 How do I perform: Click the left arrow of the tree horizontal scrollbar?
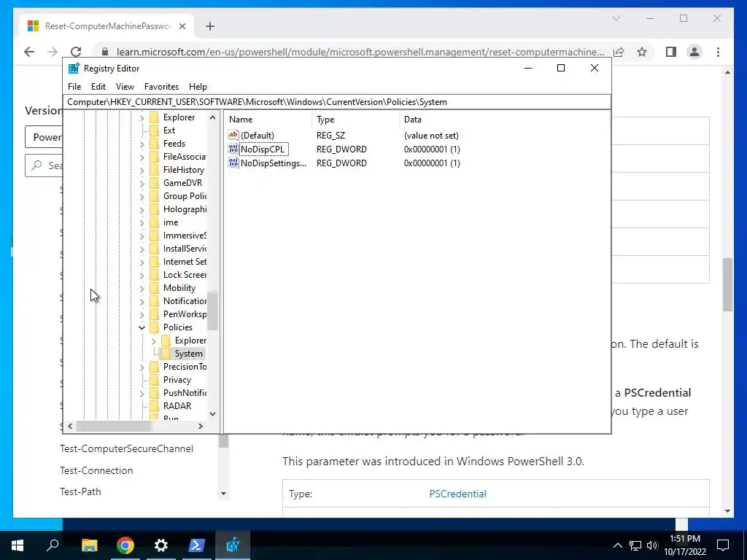click(x=71, y=426)
